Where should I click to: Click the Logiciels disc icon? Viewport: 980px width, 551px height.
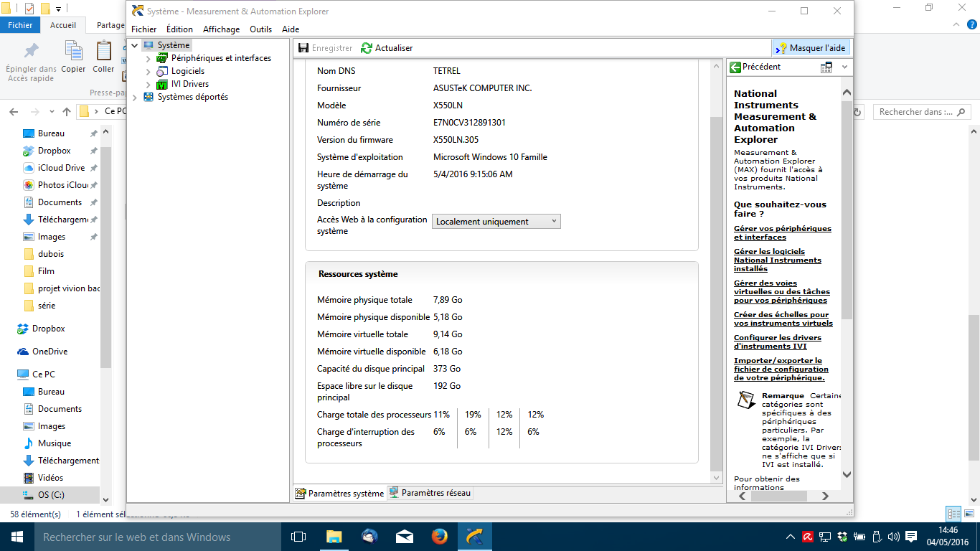pyautogui.click(x=162, y=71)
